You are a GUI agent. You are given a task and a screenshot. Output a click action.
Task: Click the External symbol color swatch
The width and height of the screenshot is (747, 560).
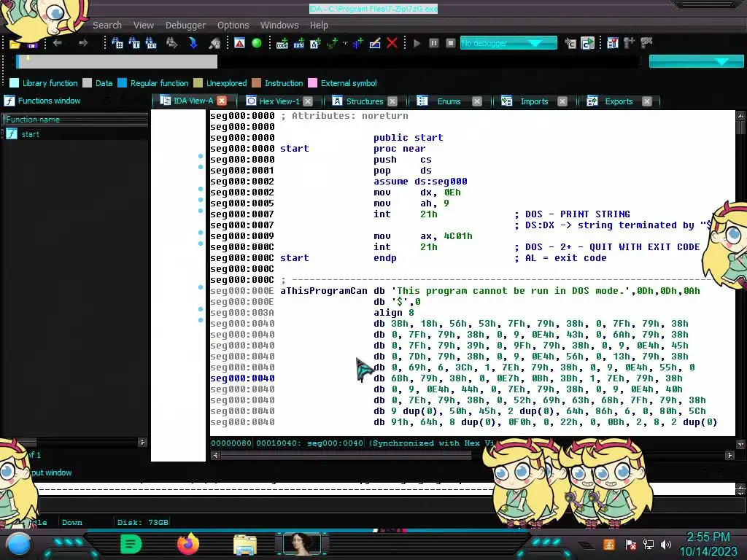[x=312, y=83]
